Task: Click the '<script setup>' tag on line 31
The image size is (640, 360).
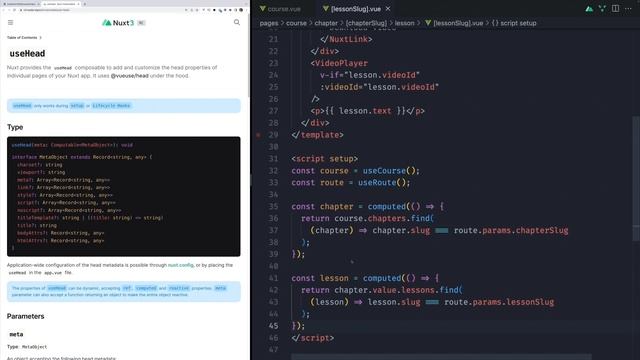Action: (x=324, y=159)
